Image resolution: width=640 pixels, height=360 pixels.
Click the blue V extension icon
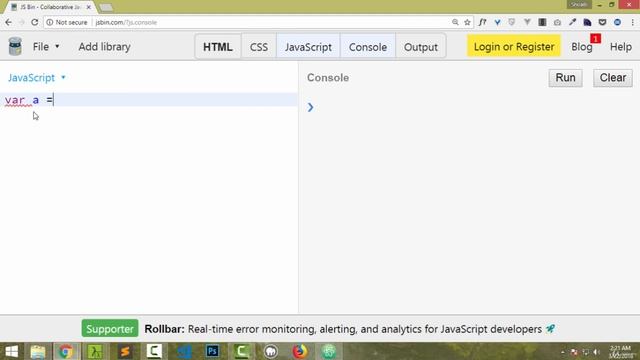498,22
